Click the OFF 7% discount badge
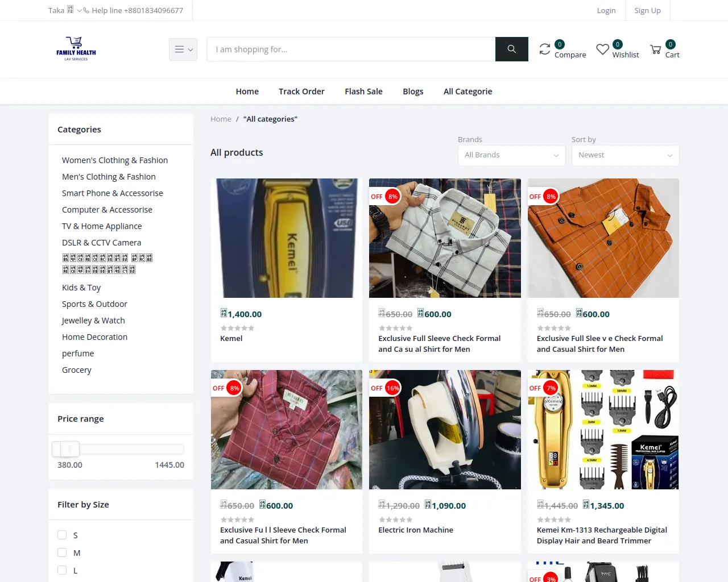Image resolution: width=728 pixels, height=582 pixels. [544, 388]
